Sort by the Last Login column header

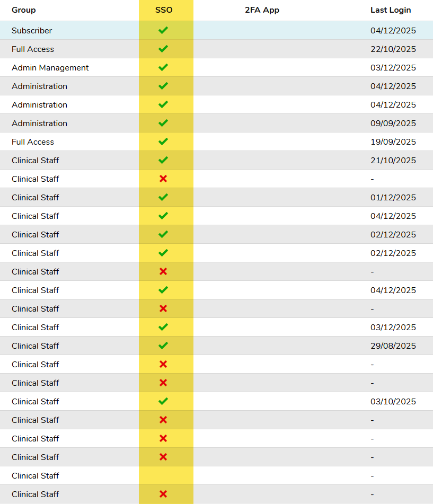tap(391, 10)
